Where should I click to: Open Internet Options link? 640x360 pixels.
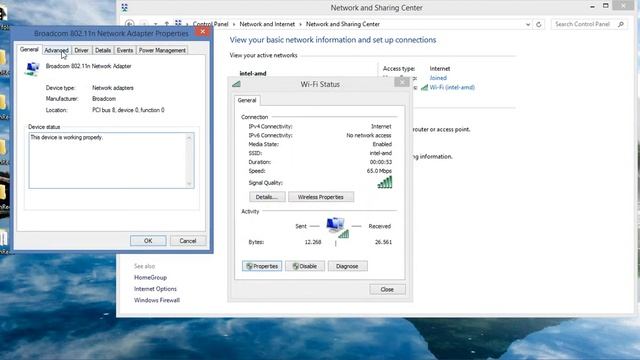tap(156, 289)
